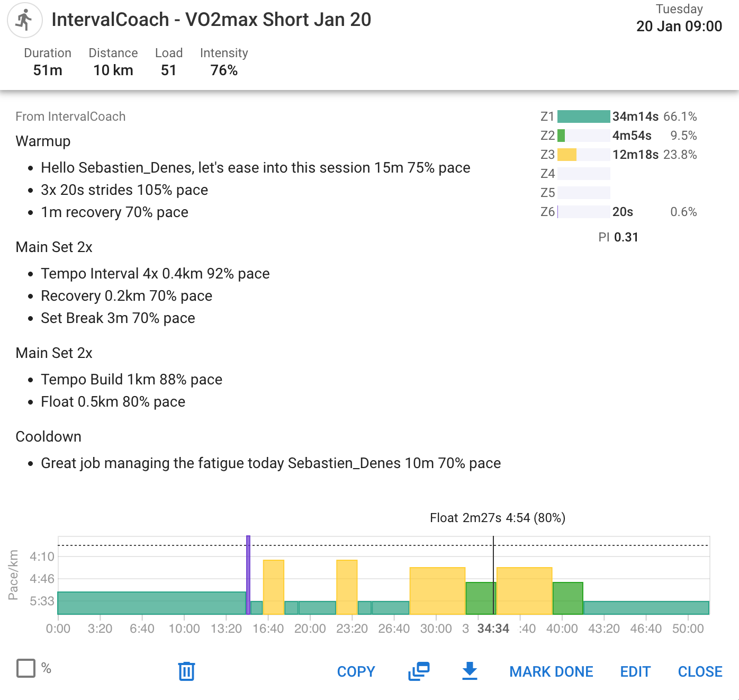Click the Z1 zone distribution bar
The width and height of the screenshot is (739, 700).
(583, 116)
